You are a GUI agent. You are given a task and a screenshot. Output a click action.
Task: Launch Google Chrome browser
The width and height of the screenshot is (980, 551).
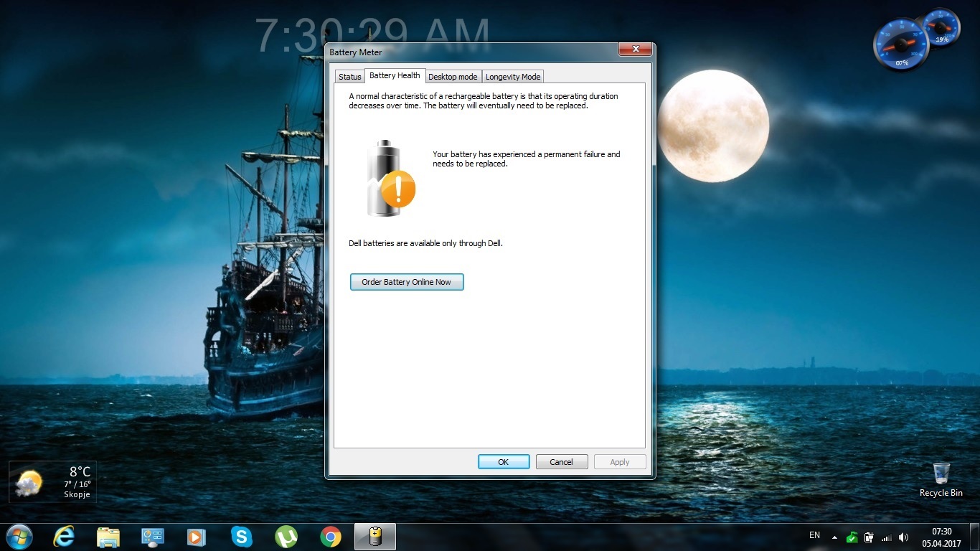pyautogui.click(x=331, y=537)
